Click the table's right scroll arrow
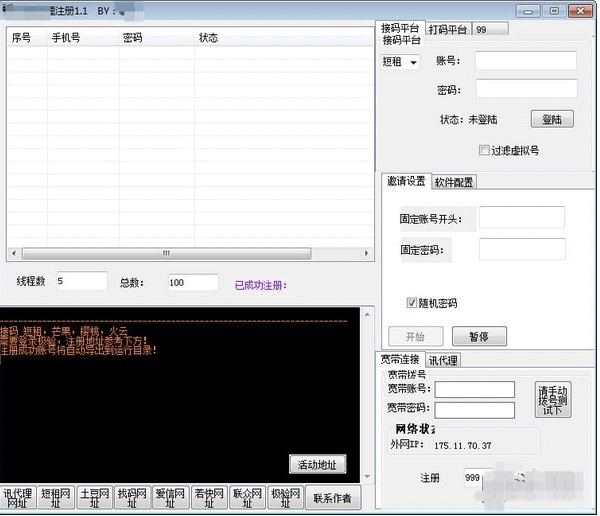600x516 pixels. coord(366,253)
